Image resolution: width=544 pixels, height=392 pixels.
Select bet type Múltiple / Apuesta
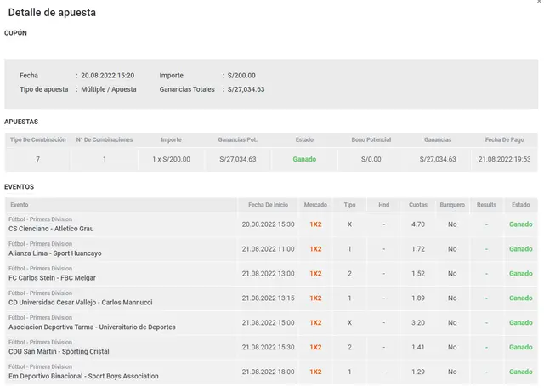109,89
